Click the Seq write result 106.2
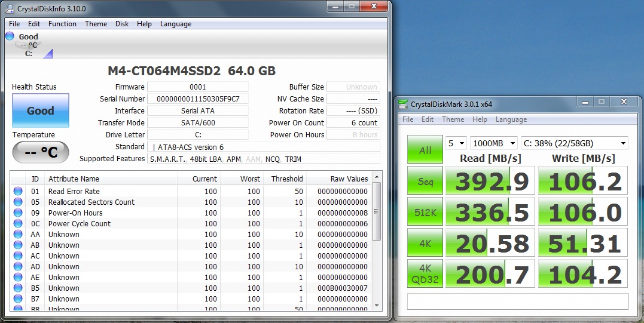 coord(583,180)
